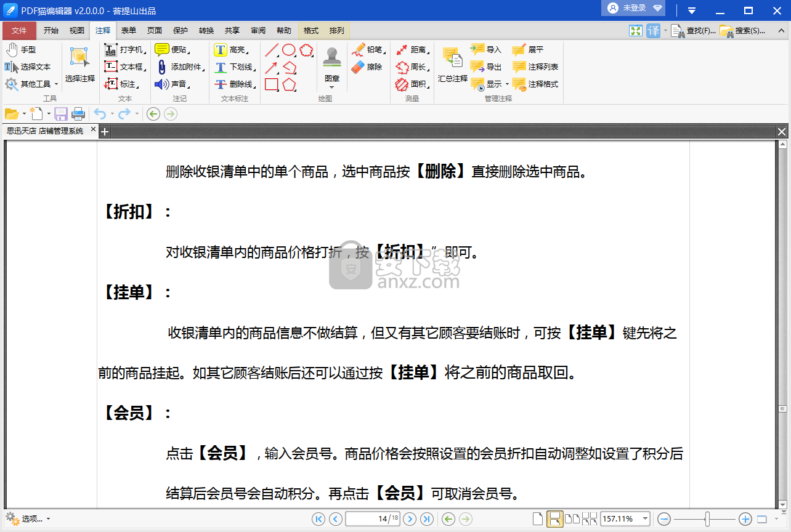Attach a file with 添加附件
Viewport: 791px width, 532px height.
click(179, 66)
